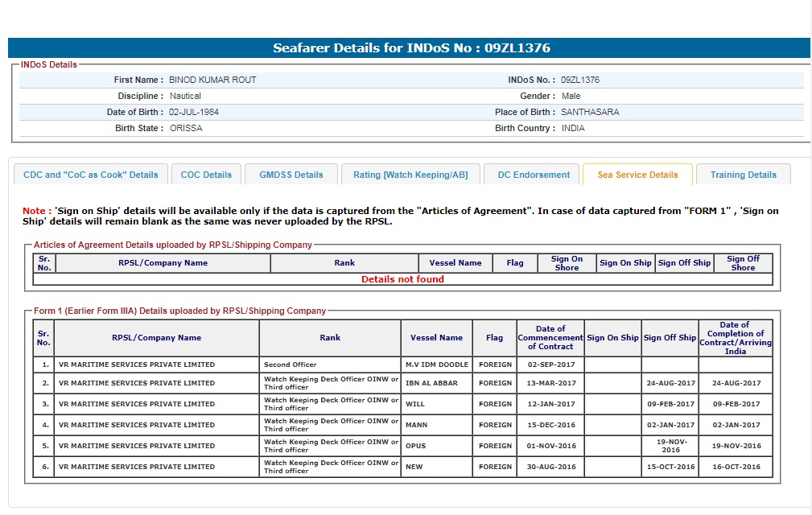Click the Sea Service Details tab
Screen dimensions: 812x515
pyautogui.click(x=637, y=175)
